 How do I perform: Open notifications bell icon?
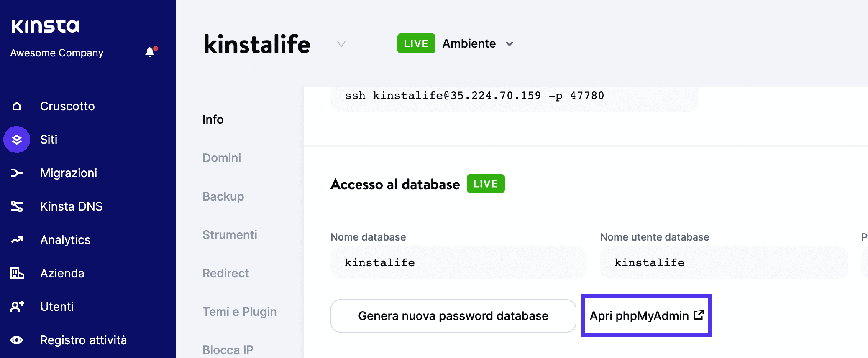click(151, 52)
